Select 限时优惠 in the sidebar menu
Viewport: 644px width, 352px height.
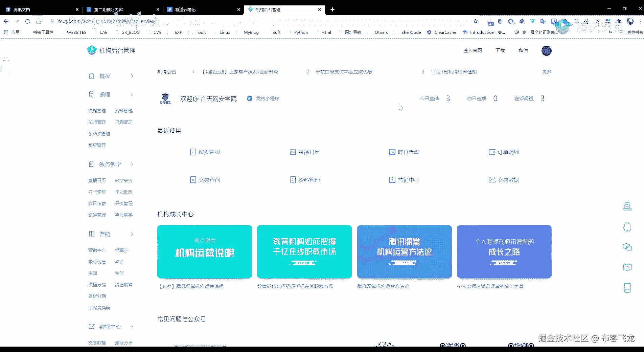[97, 262]
